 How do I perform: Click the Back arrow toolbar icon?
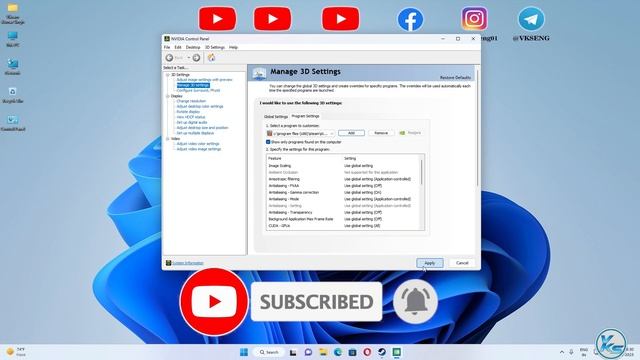click(x=169, y=58)
